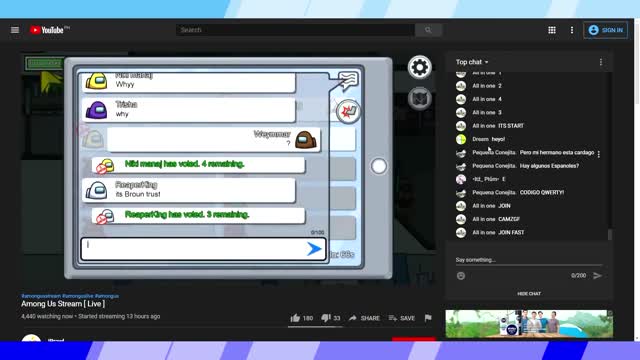The height and width of the screenshot is (360, 640).
Task: Click the SHARE button
Action: pyautogui.click(x=364, y=318)
